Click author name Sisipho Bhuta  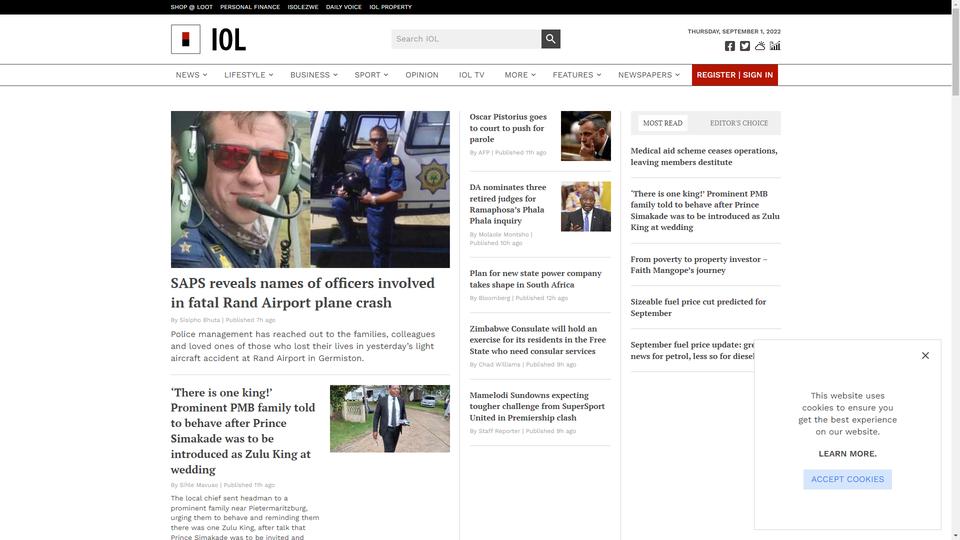coord(200,320)
